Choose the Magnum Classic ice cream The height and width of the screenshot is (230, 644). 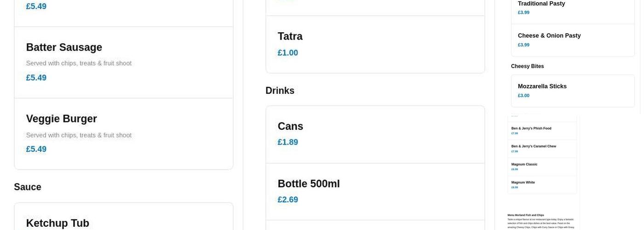524,164
